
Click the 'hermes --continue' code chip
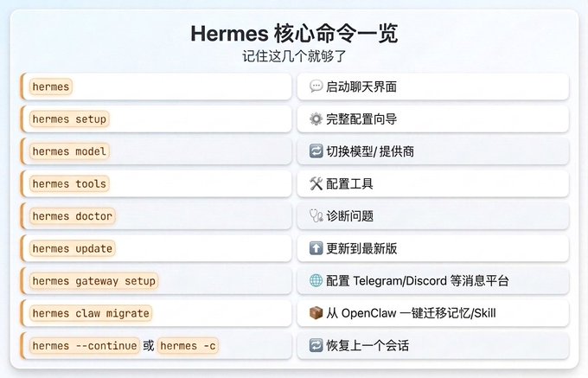coord(84,346)
